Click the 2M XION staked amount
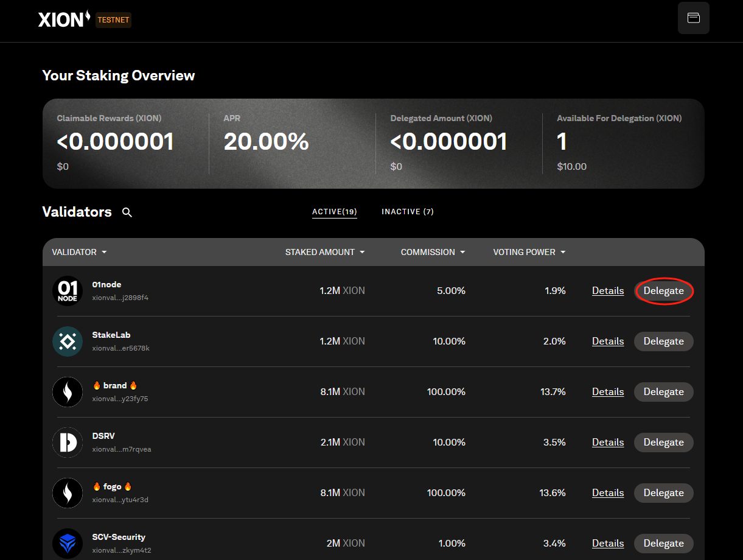This screenshot has width=743, height=560. tap(346, 544)
